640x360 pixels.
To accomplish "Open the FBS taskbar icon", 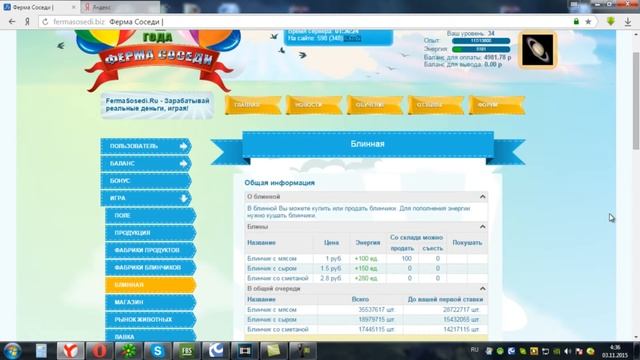I will [x=187, y=351].
